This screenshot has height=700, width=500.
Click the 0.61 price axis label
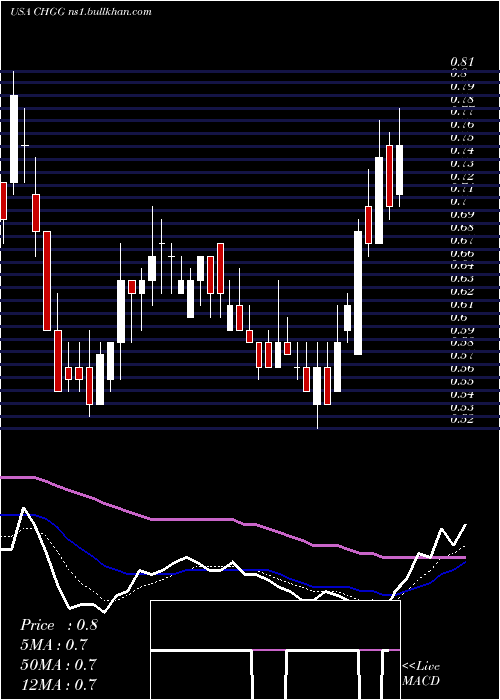(x=462, y=304)
